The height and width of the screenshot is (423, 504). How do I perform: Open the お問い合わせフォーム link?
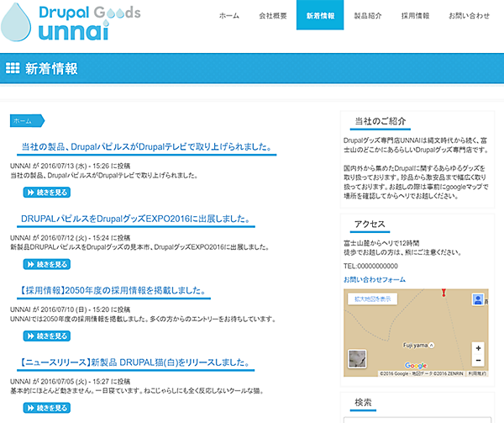coord(375,279)
